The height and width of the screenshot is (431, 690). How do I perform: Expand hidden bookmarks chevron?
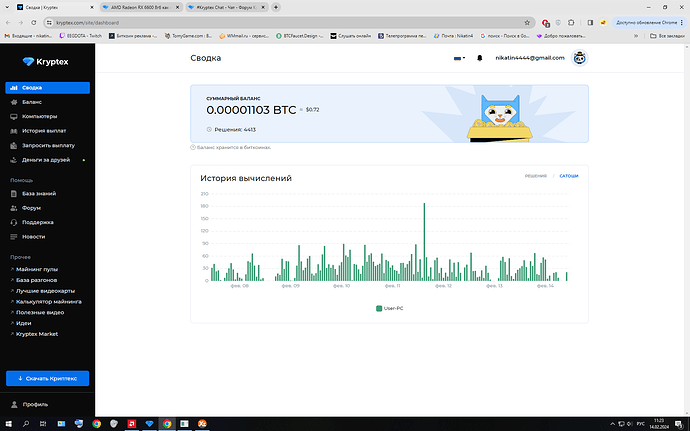(636, 36)
